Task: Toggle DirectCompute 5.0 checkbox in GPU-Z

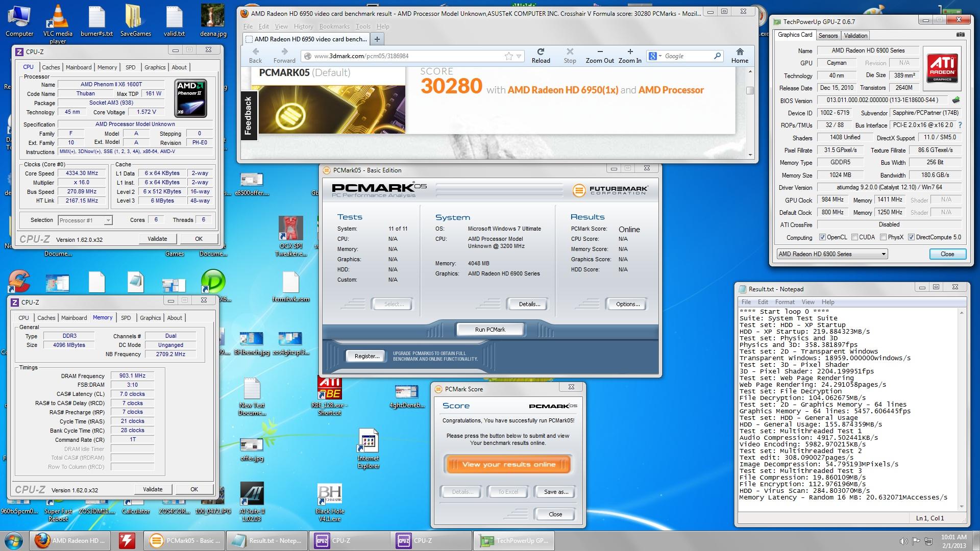Action: (x=911, y=237)
